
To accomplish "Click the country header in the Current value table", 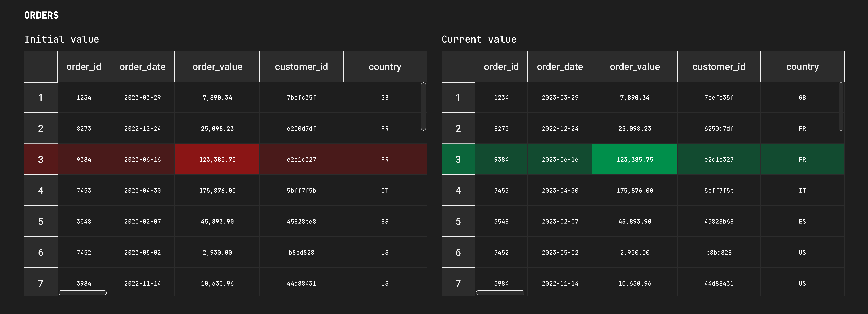I will pos(802,67).
